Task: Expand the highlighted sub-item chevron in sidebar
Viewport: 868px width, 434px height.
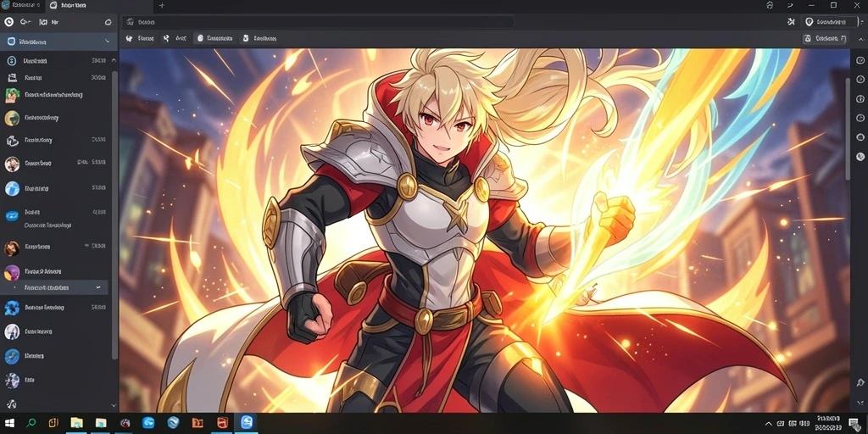Action: (98, 287)
